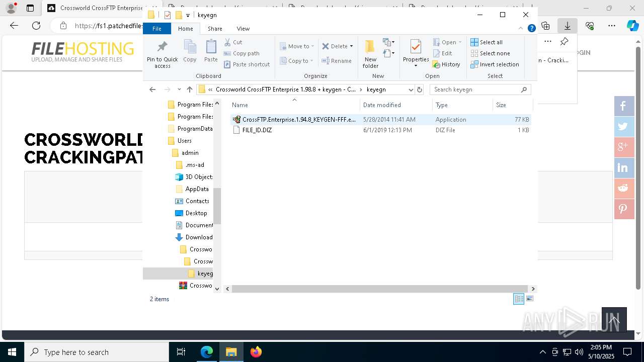644x362 pixels.
Task: Click the Paste ribbon icon
Action: tap(211, 51)
